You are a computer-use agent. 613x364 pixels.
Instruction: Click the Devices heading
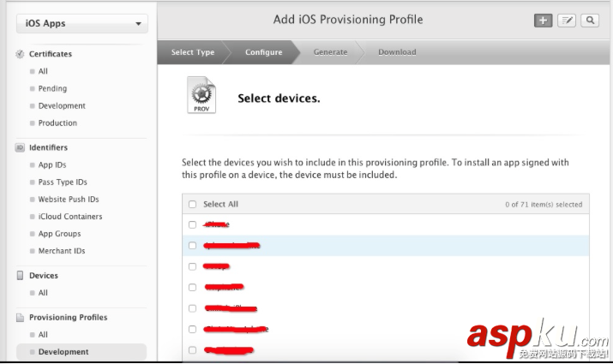point(44,275)
